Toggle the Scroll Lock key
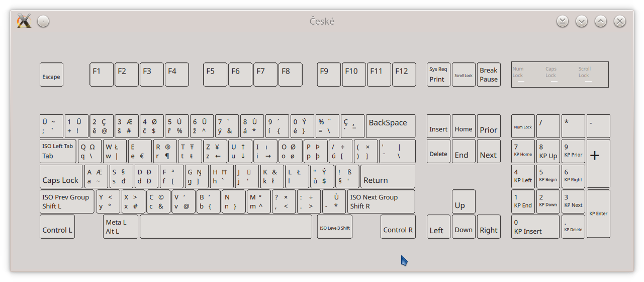Viewport: 644px width, 282px height. click(464, 75)
